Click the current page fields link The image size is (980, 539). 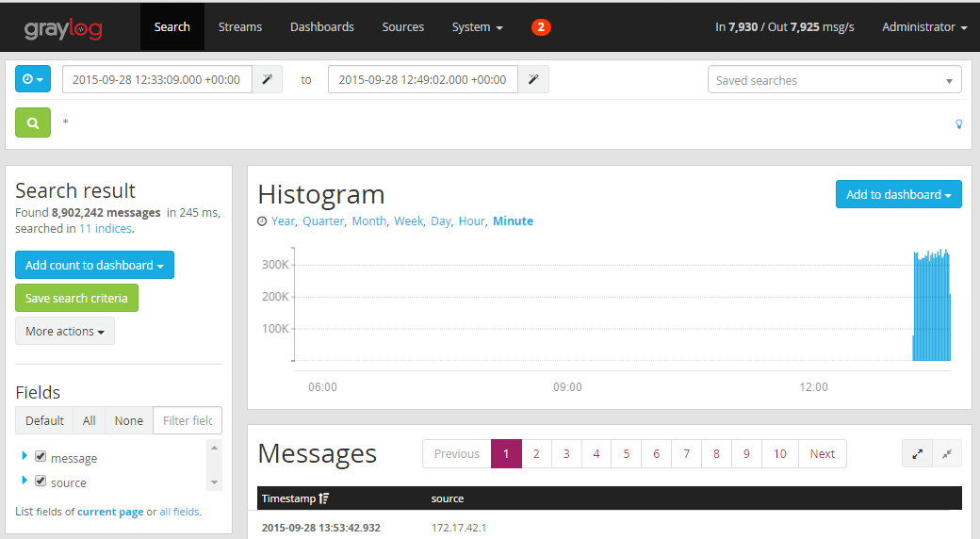(x=110, y=512)
